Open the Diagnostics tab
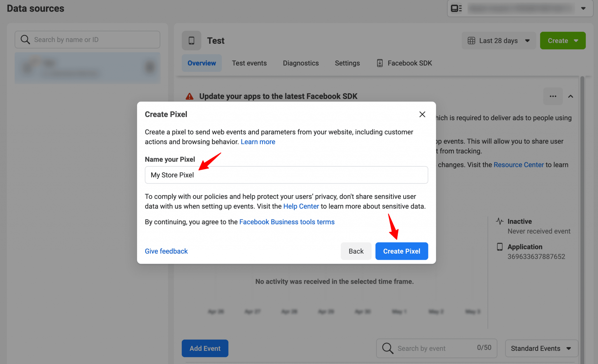Image resolution: width=598 pixels, height=364 pixels. click(x=300, y=63)
